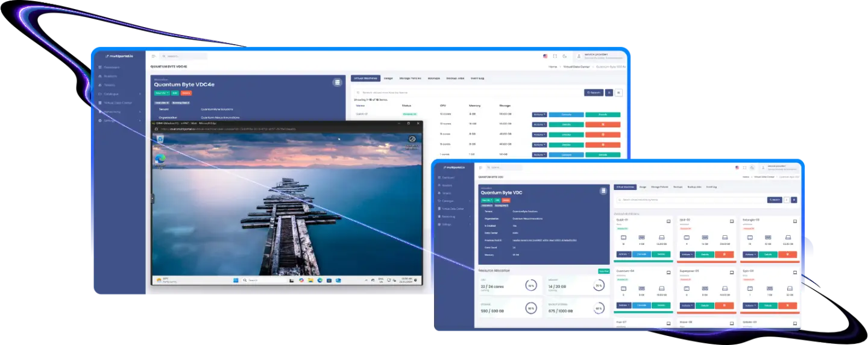Click round menu icon on Quantum Byte VDC4e card
This screenshot has width=868, height=345.
(338, 83)
